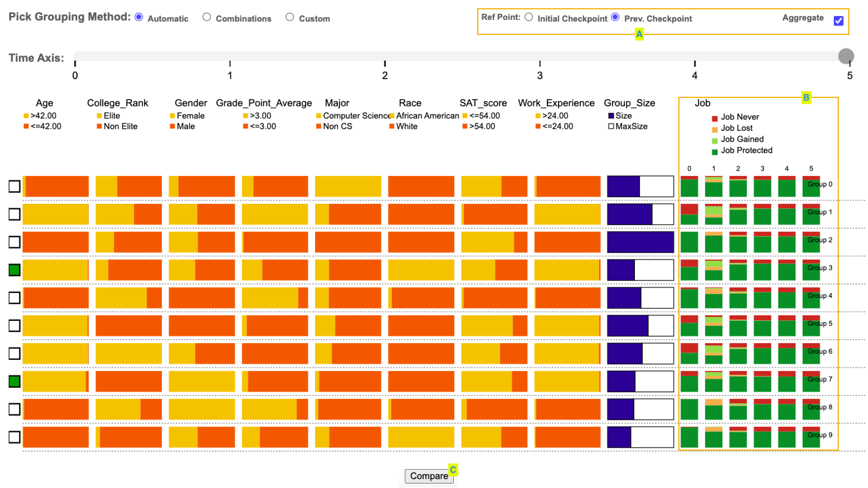Click the Group 2 full group-size bar

641,242
